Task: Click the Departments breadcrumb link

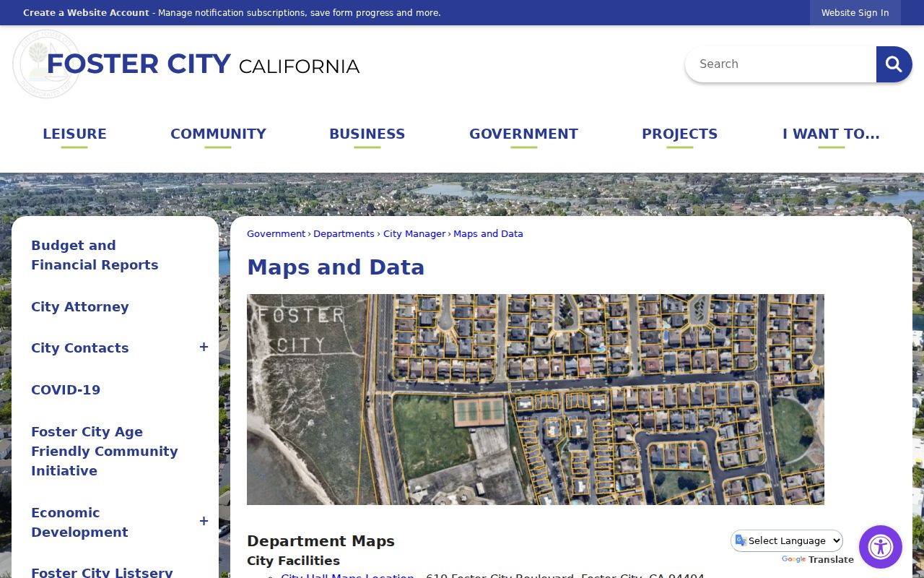Action: click(x=344, y=234)
